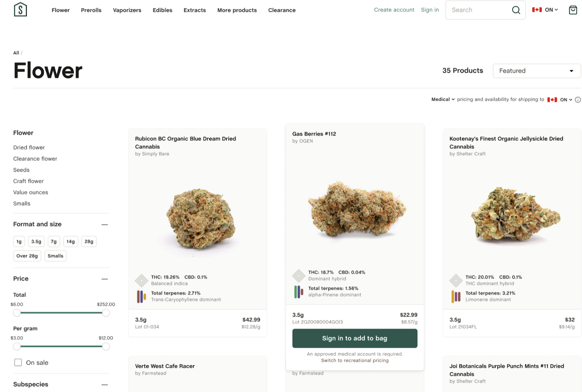
Task: Enable the On sale checkbox
Action: (18, 362)
